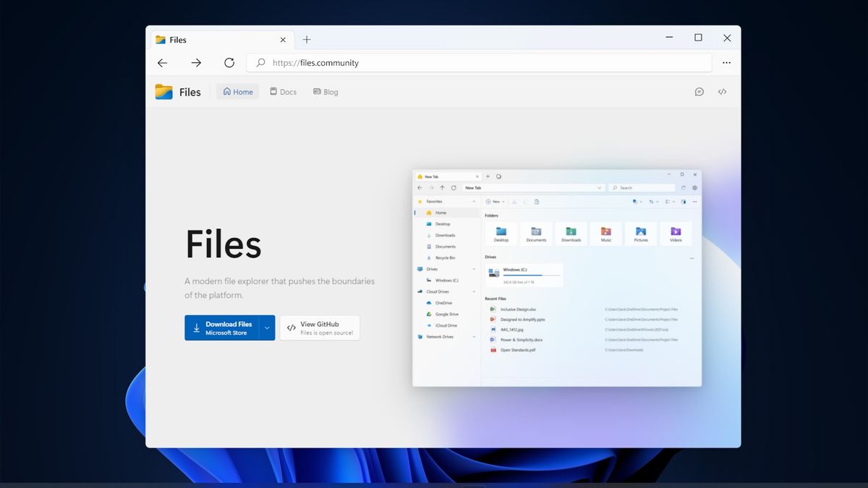The height and width of the screenshot is (488, 868).
Task: Click the up-directory arrow in app preview
Action: 442,188
